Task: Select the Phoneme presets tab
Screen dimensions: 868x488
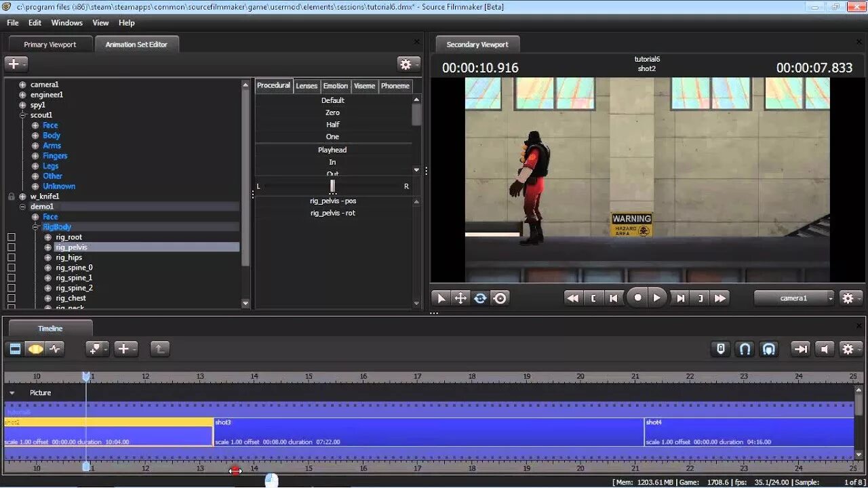Action: (x=395, y=86)
